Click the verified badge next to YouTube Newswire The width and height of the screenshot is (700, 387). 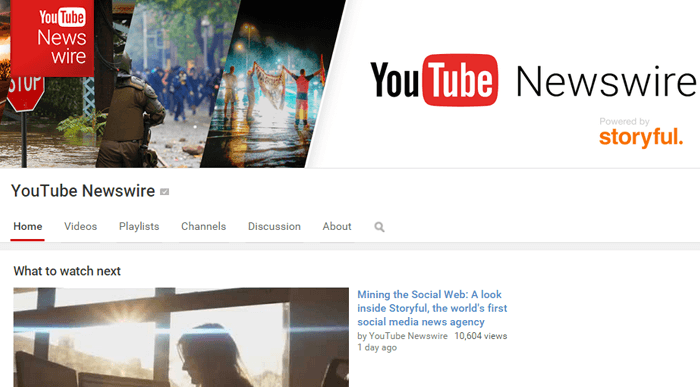[164, 191]
